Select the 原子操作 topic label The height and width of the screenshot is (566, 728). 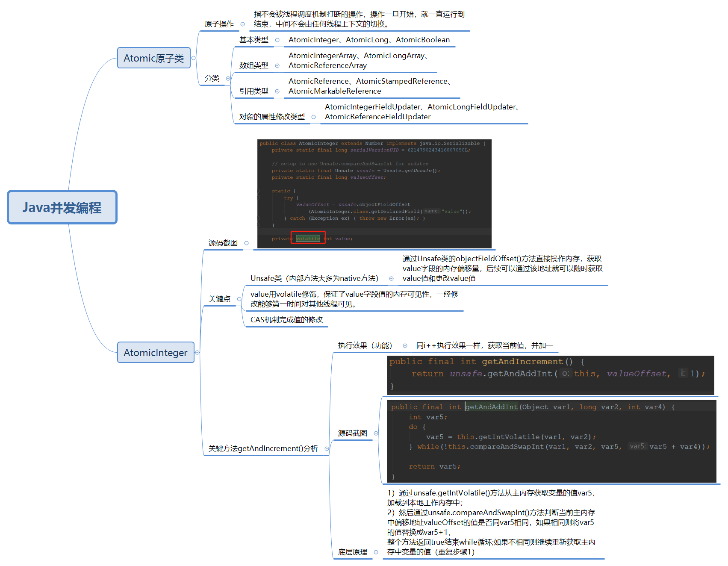[x=219, y=24]
